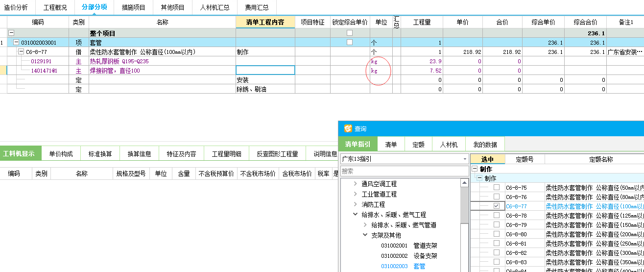The image size is (644, 272).
Task: Expand 工业管道工程 tree node
Action: (355, 194)
